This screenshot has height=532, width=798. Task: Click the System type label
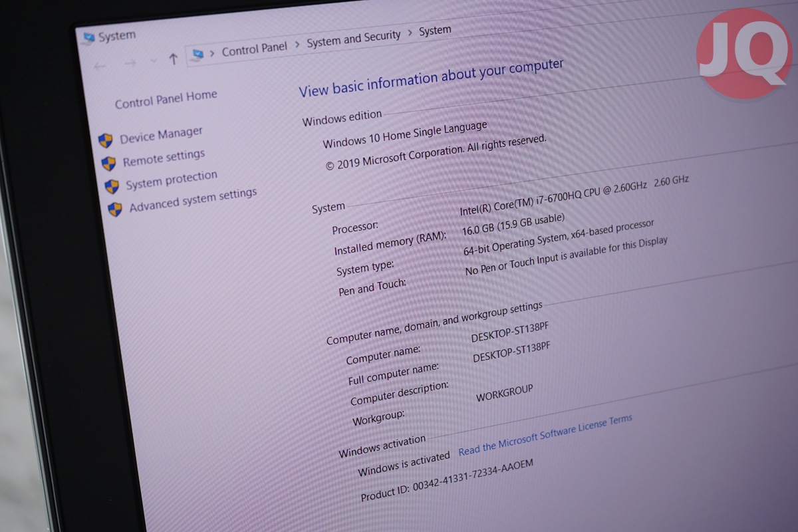click(x=365, y=267)
